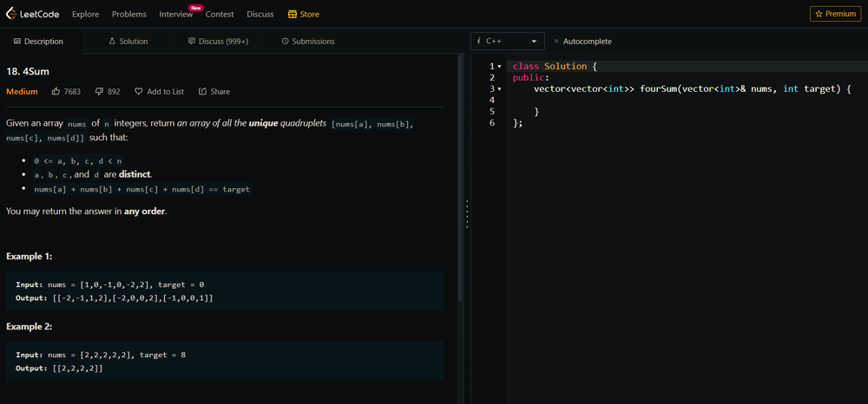
Task: Click the heart Add to List icon
Action: click(x=139, y=91)
